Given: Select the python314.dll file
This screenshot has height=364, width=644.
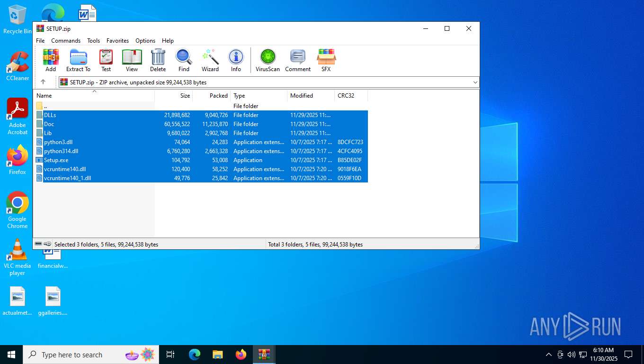Looking at the screenshot, I should pyautogui.click(x=201, y=151).
